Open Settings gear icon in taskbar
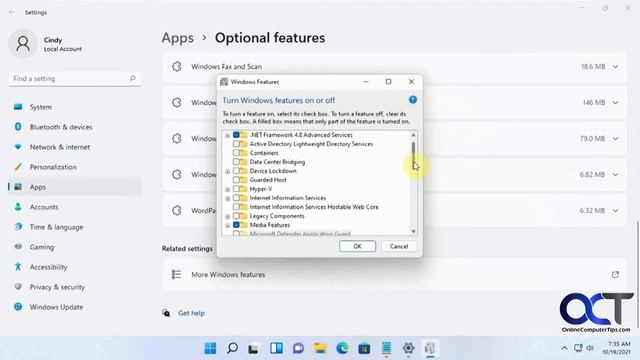 (x=408, y=348)
